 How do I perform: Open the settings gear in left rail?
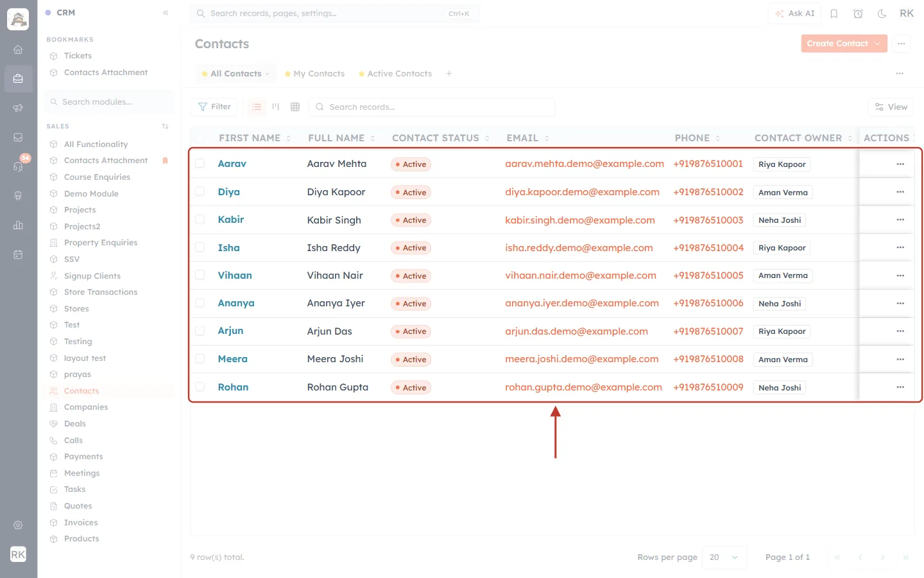pyautogui.click(x=18, y=525)
